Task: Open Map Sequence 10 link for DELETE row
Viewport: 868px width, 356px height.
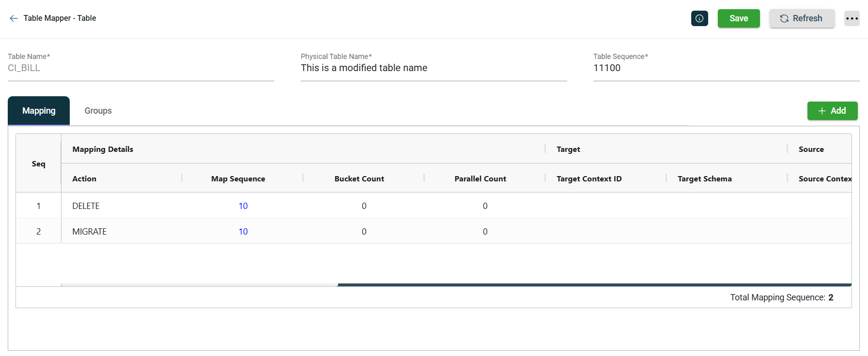Action: pos(243,206)
